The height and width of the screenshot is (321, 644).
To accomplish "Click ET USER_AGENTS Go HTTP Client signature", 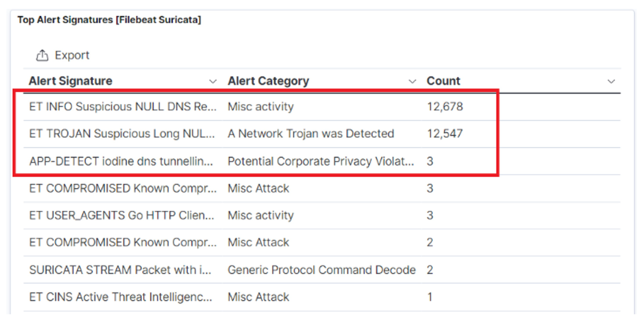I will 121,215.
